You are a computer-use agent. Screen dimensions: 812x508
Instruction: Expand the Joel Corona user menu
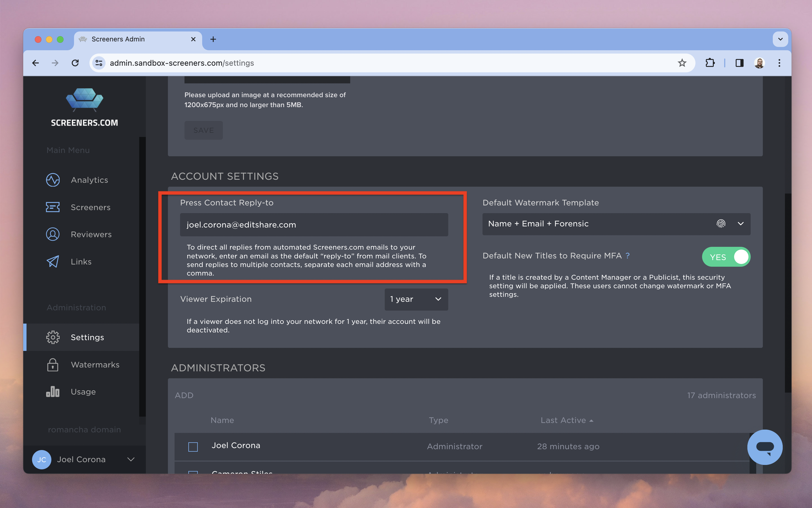point(131,459)
